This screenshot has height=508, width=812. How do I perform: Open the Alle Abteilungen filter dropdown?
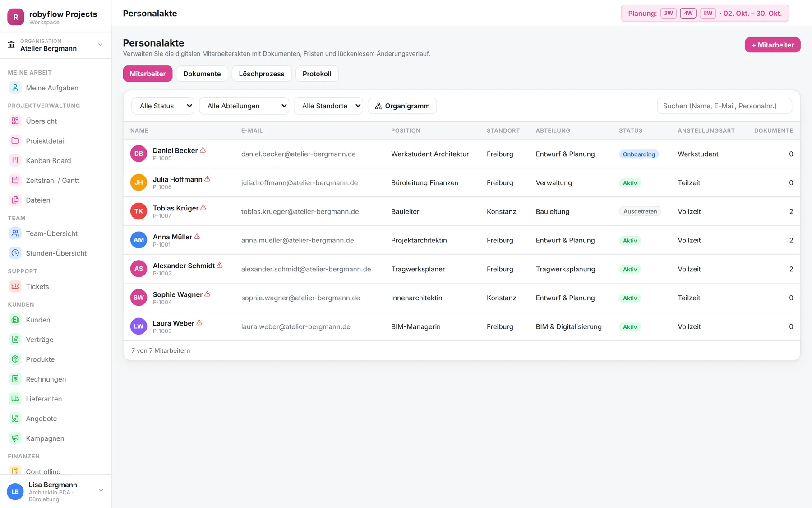[x=244, y=106]
